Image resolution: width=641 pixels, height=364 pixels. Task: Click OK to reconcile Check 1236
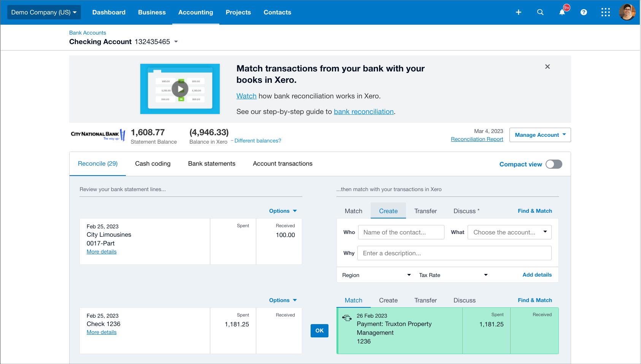(319, 331)
